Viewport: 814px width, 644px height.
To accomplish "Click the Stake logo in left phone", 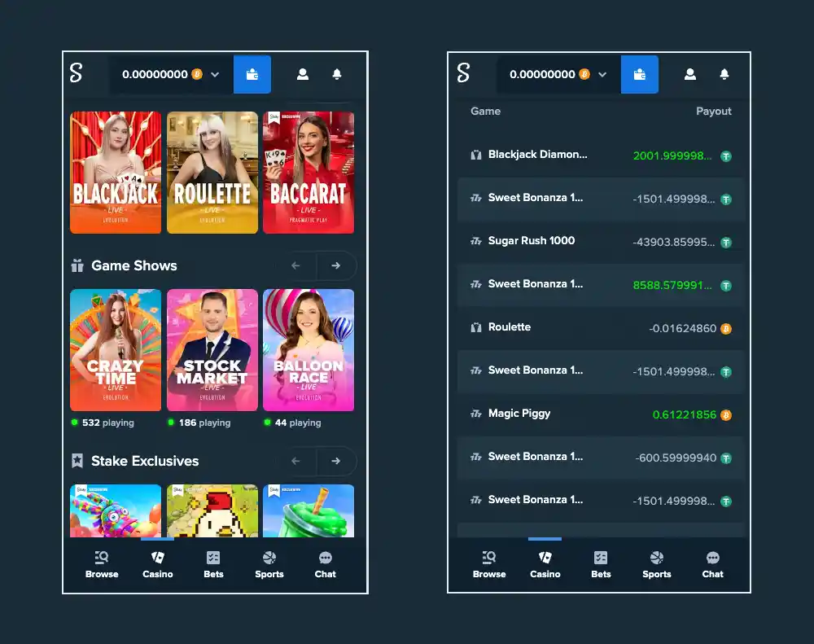I will [76, 72].
